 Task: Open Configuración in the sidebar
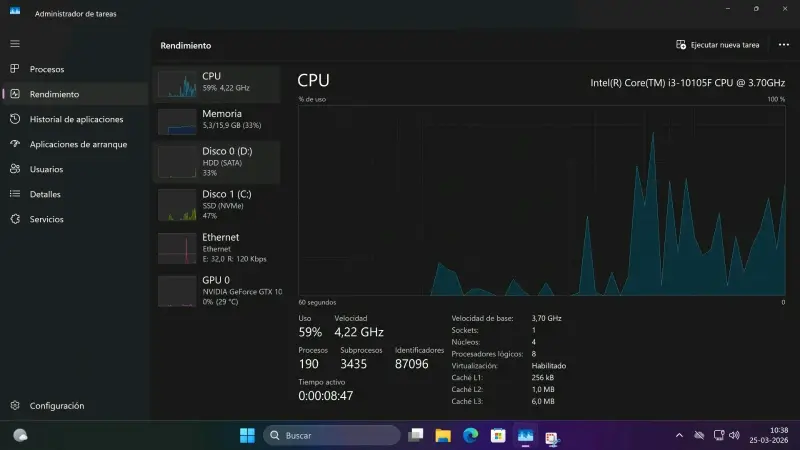click(x=76, y=406)
